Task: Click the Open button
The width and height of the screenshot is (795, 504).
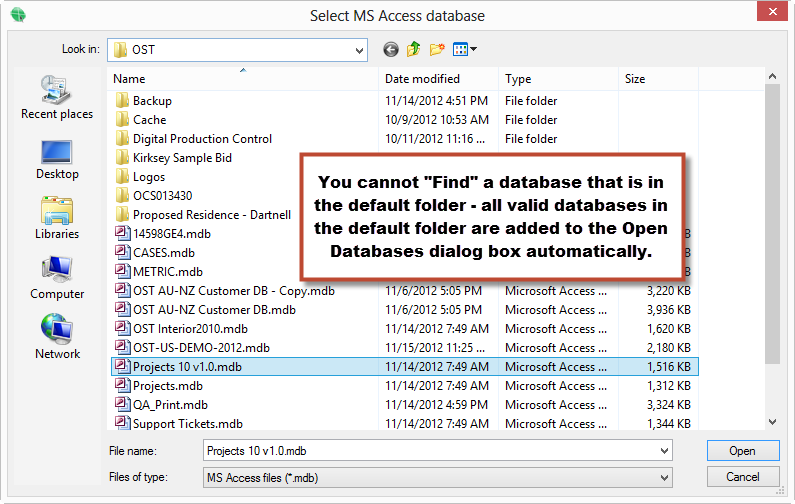Action: coord(743,451)
